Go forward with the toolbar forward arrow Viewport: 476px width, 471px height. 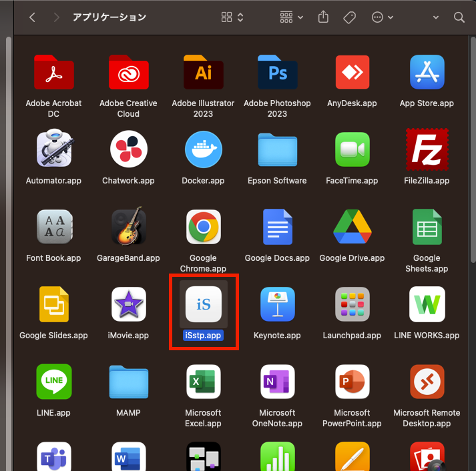tap(56, 17)
